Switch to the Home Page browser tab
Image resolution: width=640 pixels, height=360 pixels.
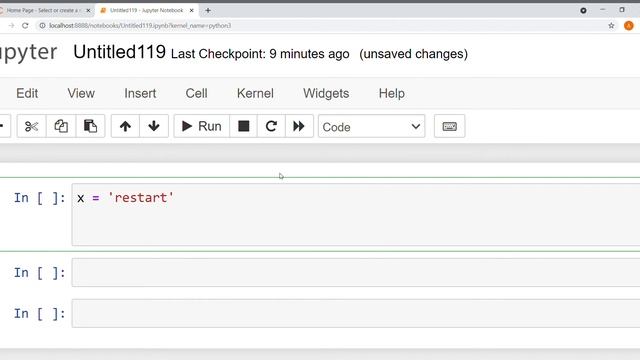click(x=43, y=10)
